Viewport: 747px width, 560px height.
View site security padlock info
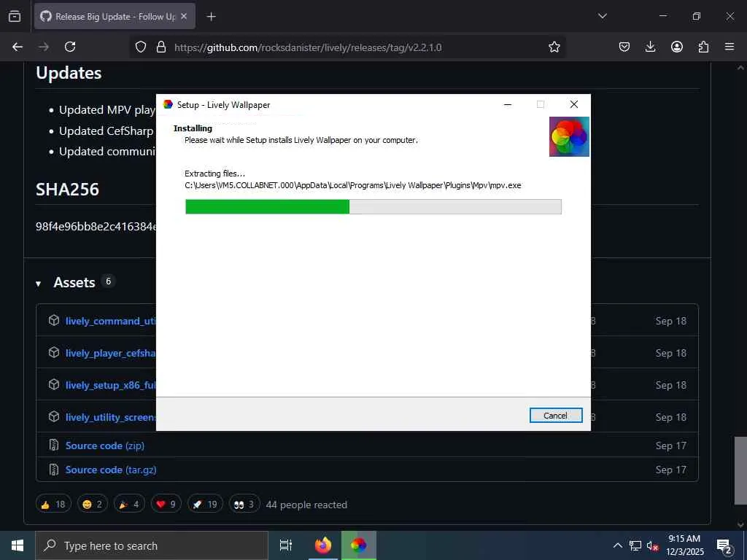[x=161, y=47]
